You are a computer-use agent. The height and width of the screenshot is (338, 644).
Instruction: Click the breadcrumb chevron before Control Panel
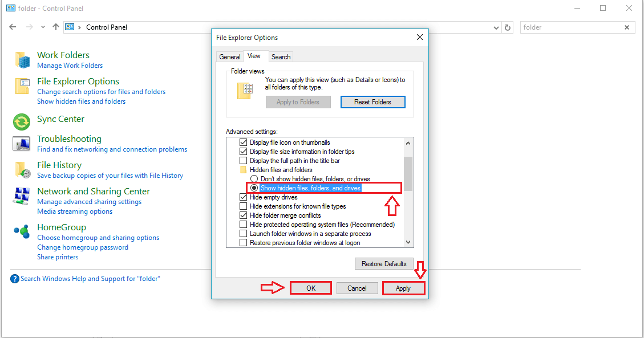pyautogui.click(x=80, y=27)
